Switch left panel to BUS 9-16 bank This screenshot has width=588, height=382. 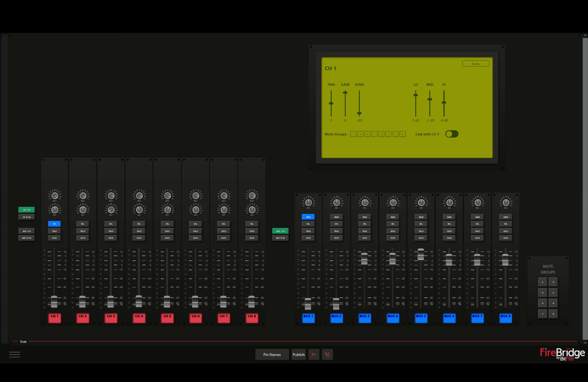[26, 238]
